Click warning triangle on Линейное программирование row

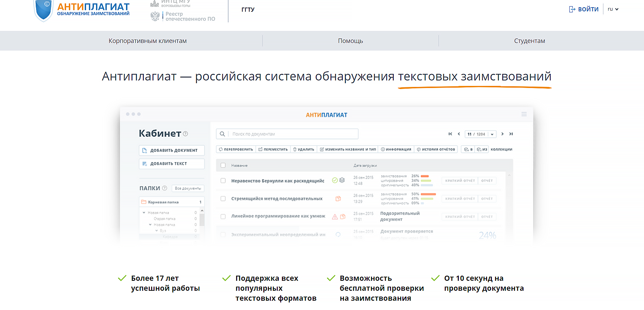[x=335, y=217]
